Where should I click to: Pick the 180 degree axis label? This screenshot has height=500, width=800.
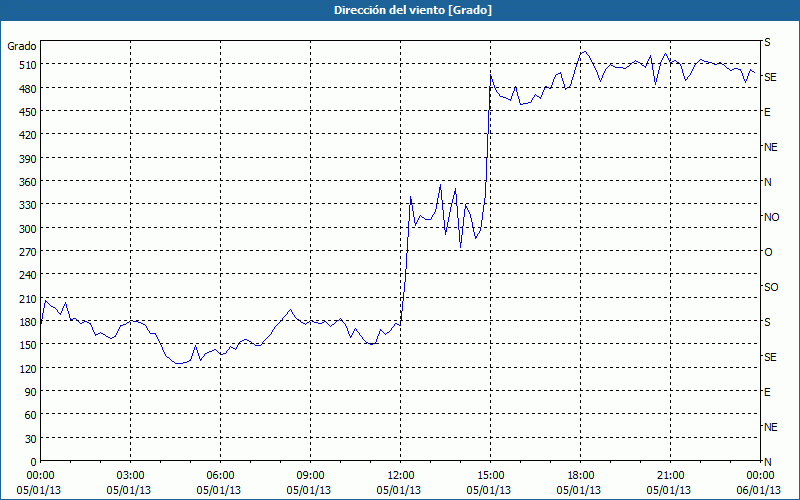(x=29, y=322)
